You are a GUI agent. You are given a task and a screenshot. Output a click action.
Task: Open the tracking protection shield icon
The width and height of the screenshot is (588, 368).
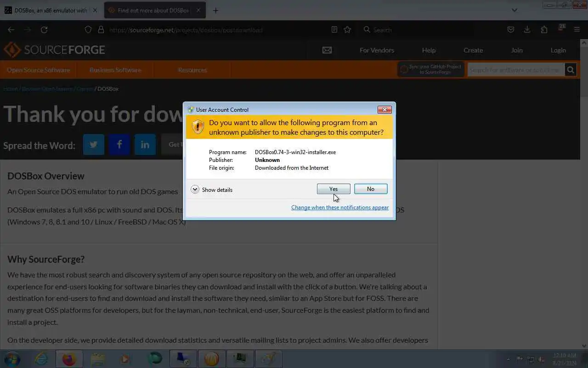(88, 29)
